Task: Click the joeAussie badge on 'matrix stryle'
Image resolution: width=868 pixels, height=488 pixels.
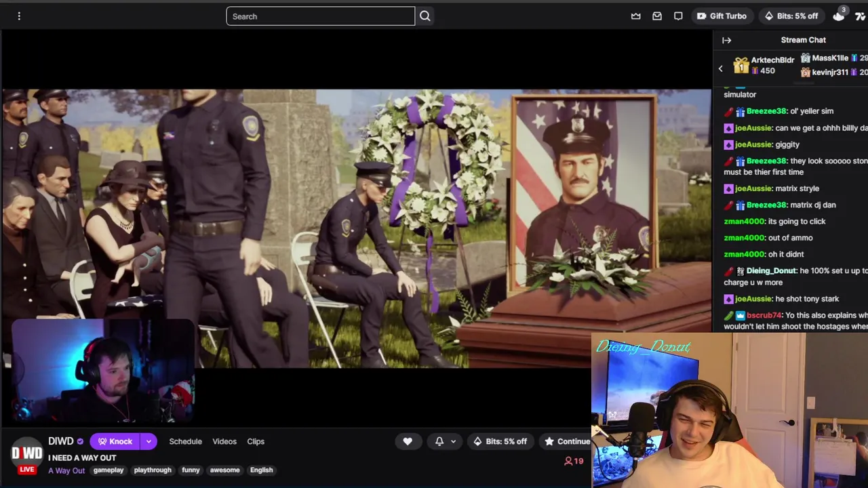Action: (728, 188)
